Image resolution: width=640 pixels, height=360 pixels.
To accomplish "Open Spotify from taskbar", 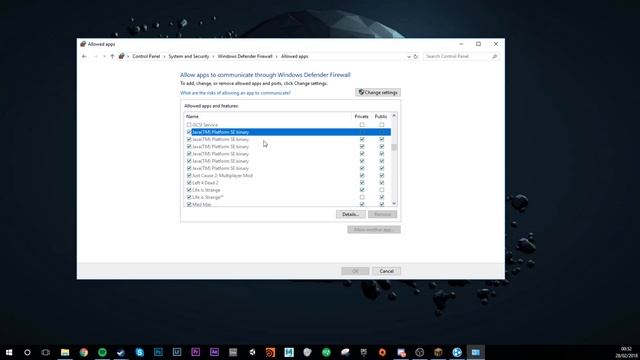I will click(x=102, y=352).
